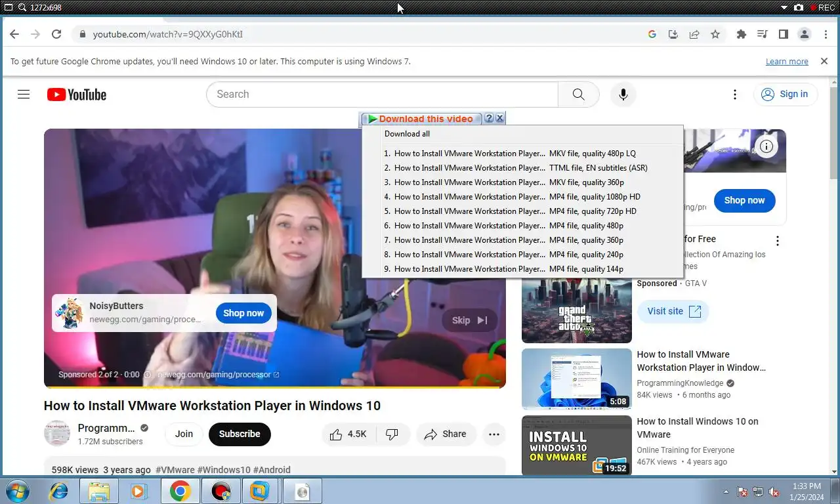Open ProgrammingKnowledge channel avatar
Image resolution: width=840 pixels, height=504 pixels.
pyautogui.click(x=57, y=434)
